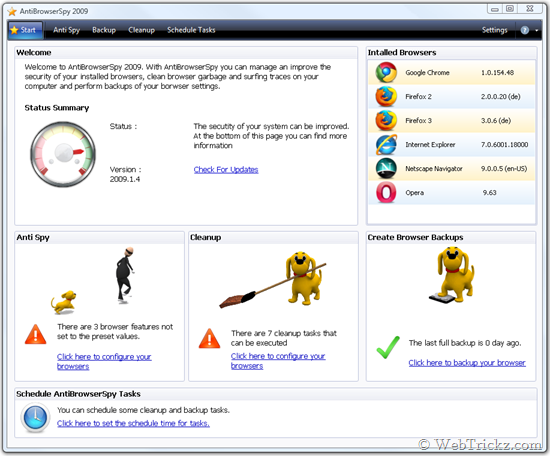Click the schedule time for tasks link
The image size is (550, 456).
[x=133, y=423]
